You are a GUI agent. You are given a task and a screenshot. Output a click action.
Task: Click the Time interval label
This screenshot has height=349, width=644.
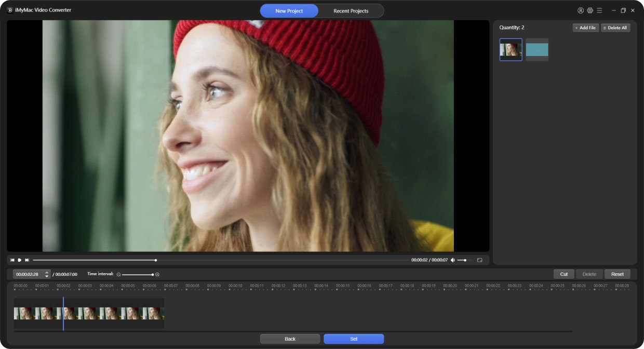100,274
